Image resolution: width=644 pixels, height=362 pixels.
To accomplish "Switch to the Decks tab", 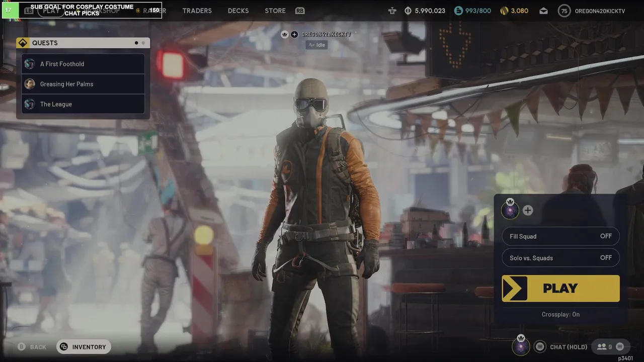I will (238, 11).
